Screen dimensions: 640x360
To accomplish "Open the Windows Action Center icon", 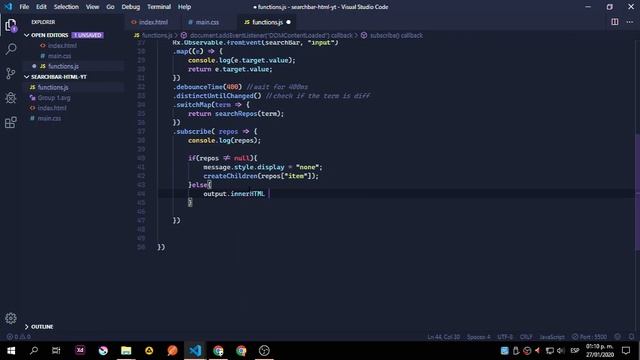I will pyautogui.click(x=626, y=351).
